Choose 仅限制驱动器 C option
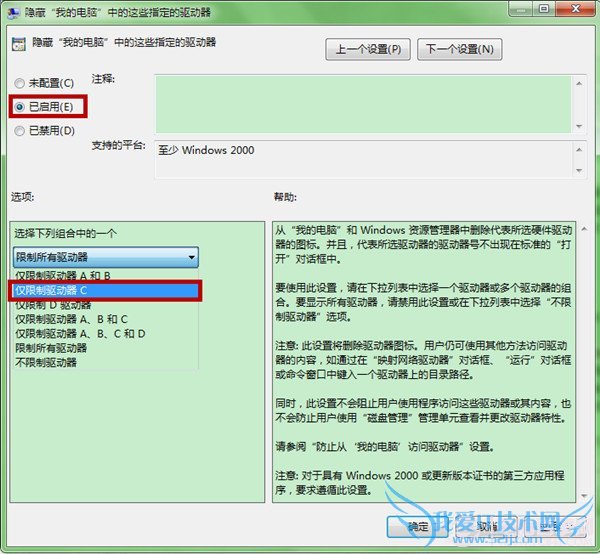 (105, 290)
